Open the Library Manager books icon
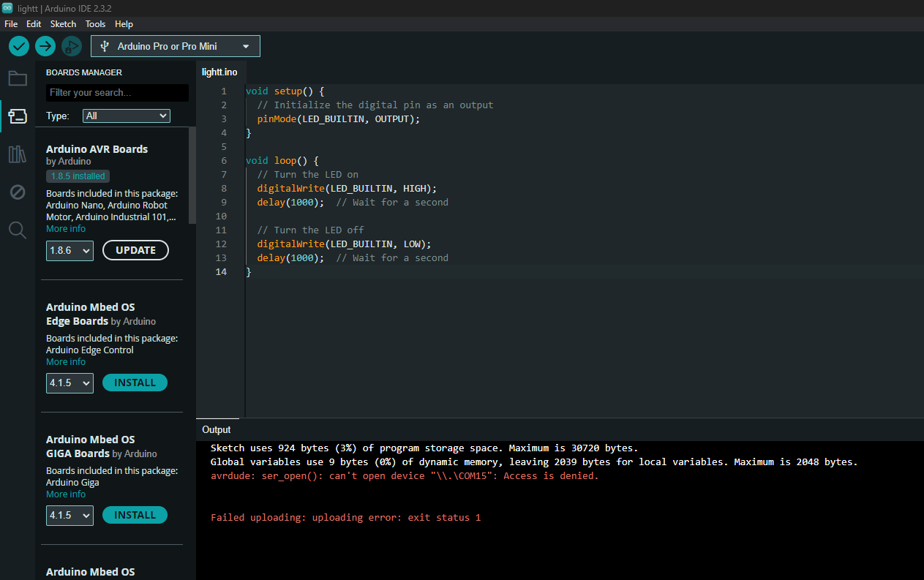Screen dimensions: 924x580 coord(17,154)
